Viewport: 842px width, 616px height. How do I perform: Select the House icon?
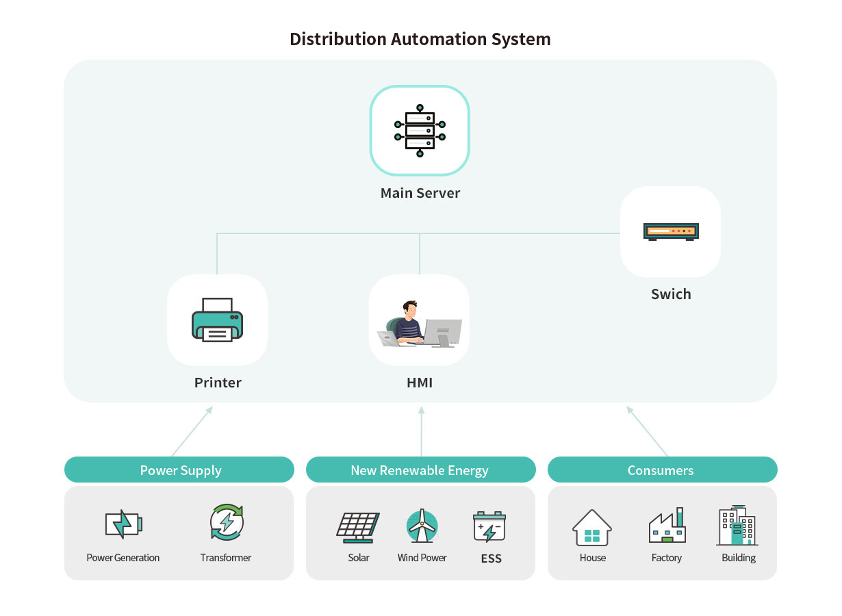click(x=592, y=527)
